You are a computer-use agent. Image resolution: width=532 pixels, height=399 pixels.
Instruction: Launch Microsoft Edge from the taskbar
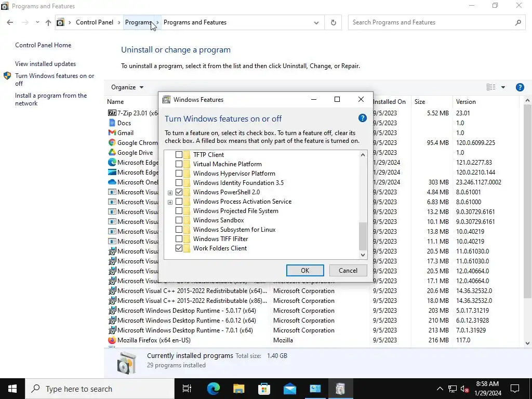click(x=214, y=389)
